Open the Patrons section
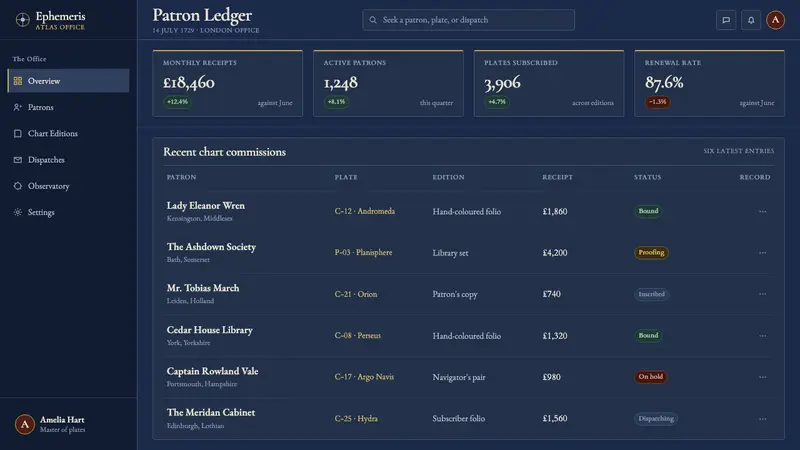Image resolution: width=800 pixels, height=450 pixels. point(68,107)
